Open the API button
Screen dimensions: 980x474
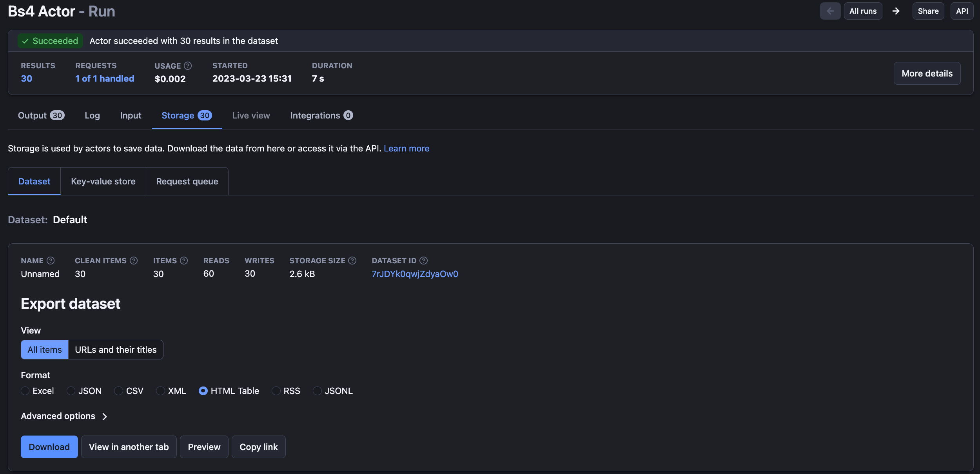tap(962, 11)
